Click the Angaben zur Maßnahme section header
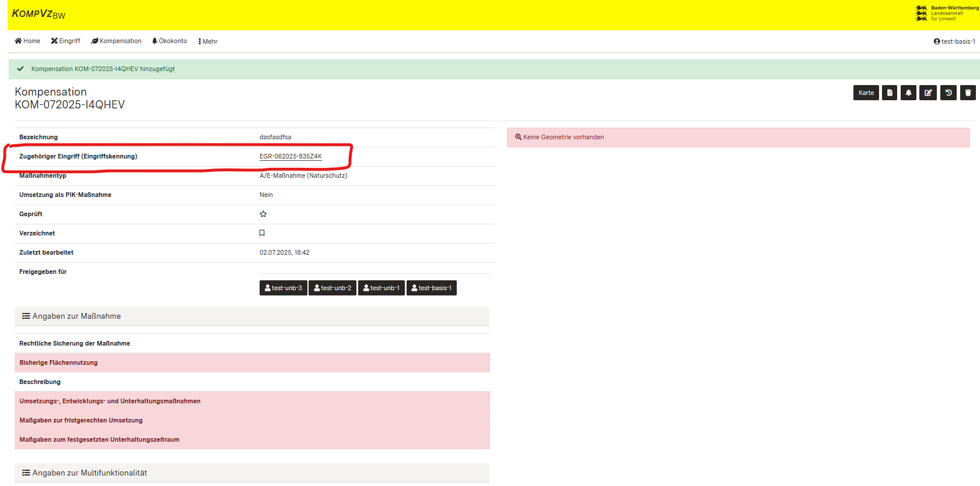 252,316
